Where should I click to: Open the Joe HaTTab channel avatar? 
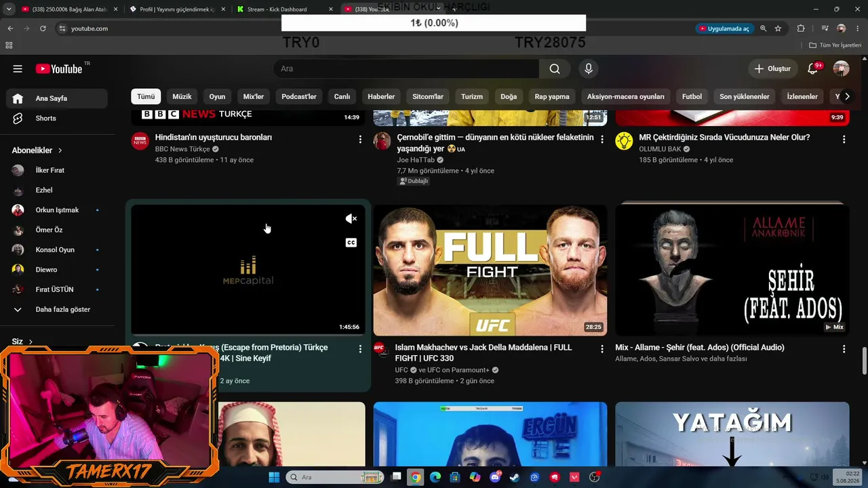point(382,141)
